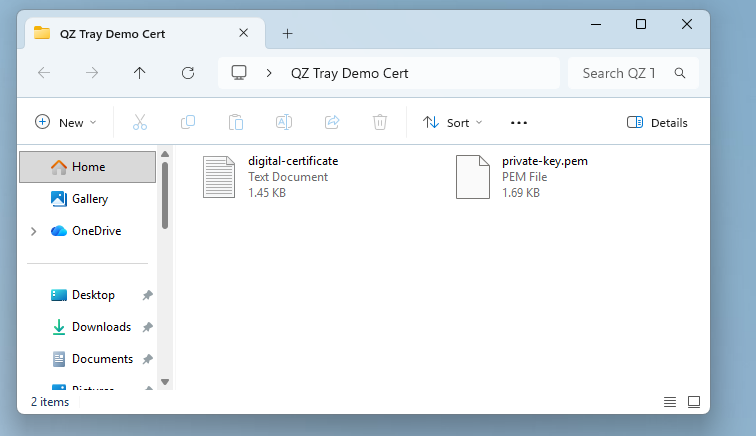
Task: Select the digital-certificate text file icon
Action: point(219,177)
